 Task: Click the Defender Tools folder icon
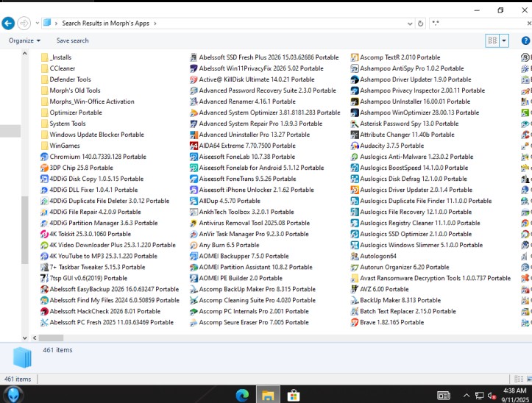click(x=44, y=79)
